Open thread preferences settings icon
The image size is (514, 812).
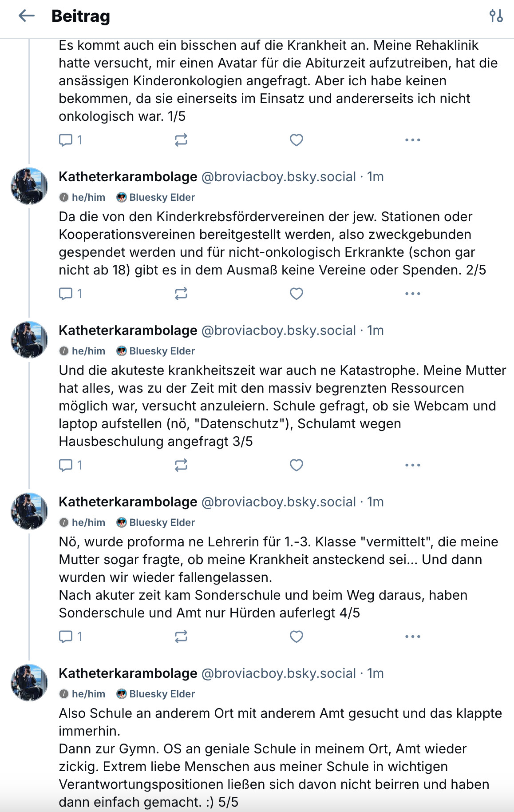coord(496,16)
